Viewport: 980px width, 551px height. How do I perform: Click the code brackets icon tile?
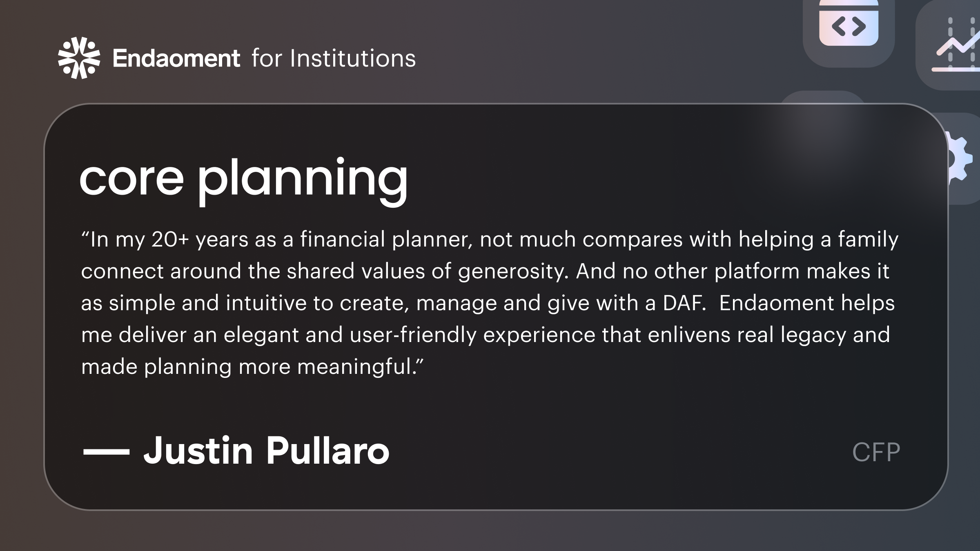click(849, 27)
